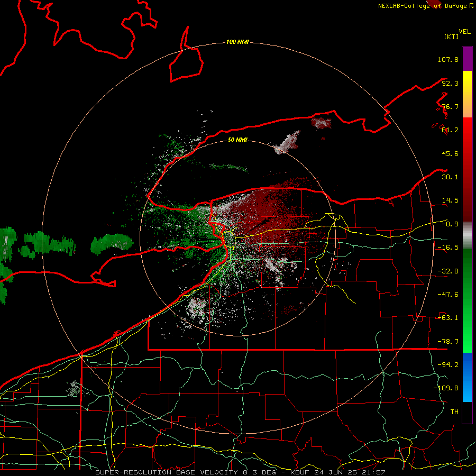Select the -0.9 scale value
Image resolution: width=476 pixels, height=476 pixels.
[x=450, y=224]
